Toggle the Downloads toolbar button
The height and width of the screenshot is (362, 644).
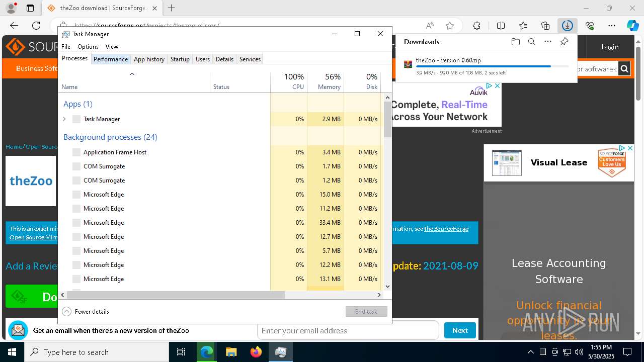pyautogui.click(x=567, y=26)
